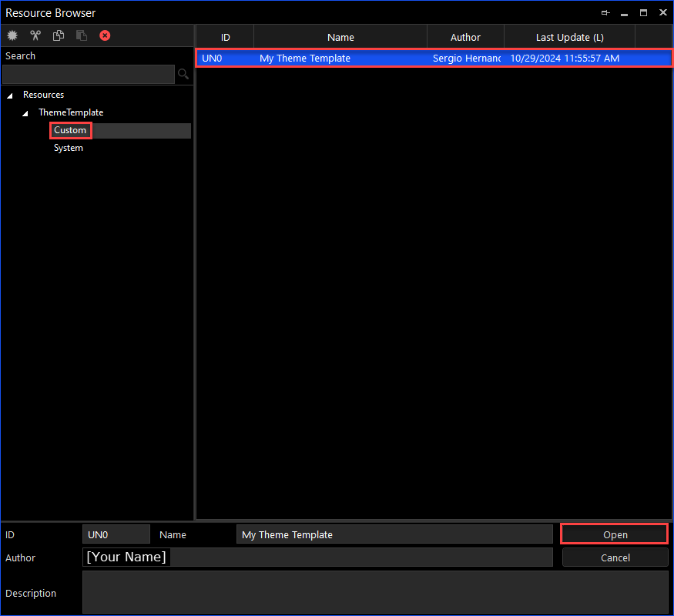674x616 pixels.
Task: Focus the Search input box
Action: (x=89, y=74)
